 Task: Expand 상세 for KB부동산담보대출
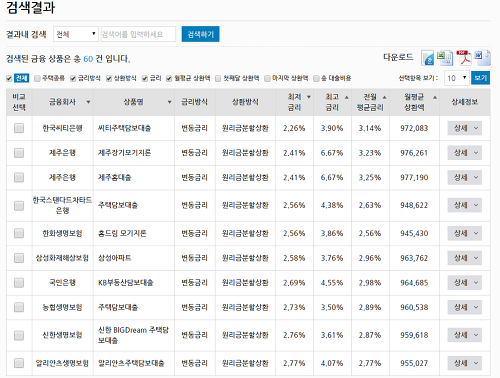(x=465, y=282)
